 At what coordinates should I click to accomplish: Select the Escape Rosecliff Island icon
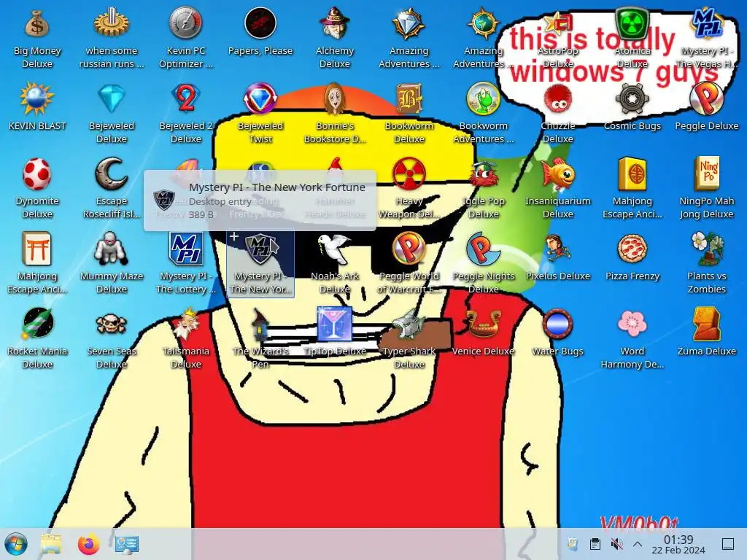tap(112, 174)
